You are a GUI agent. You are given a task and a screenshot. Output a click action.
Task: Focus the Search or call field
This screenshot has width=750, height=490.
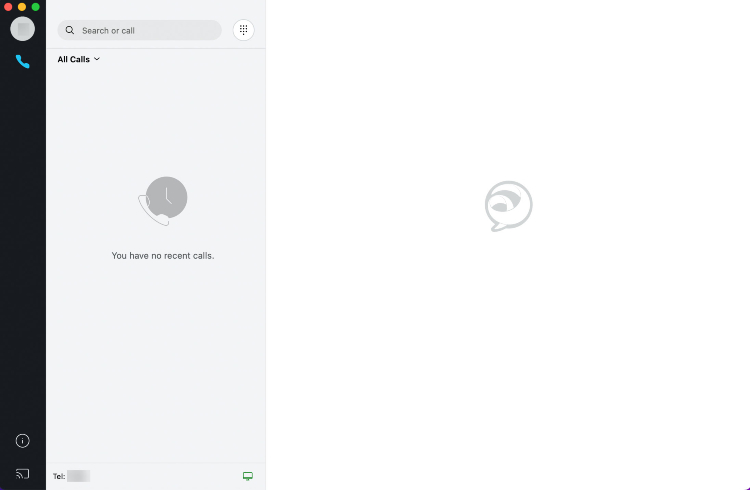coord(139,30)
